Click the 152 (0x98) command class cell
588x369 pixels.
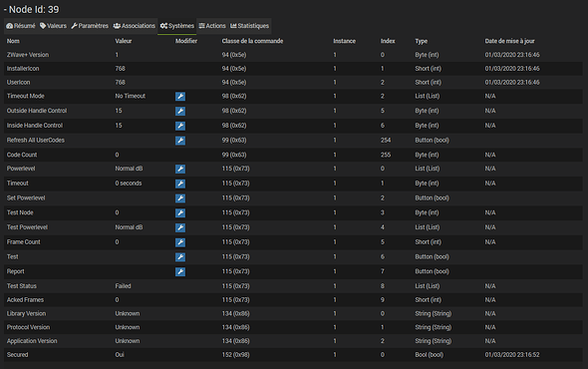click(x=235, y=355)
